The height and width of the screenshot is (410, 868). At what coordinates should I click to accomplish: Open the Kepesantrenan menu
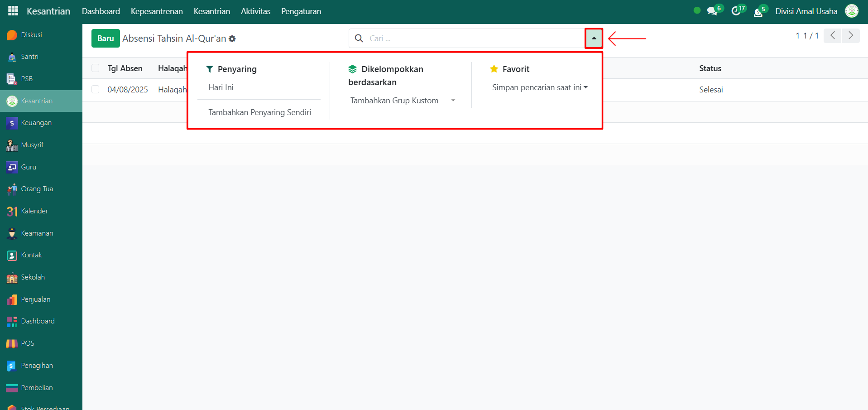[x=157, y=11]
